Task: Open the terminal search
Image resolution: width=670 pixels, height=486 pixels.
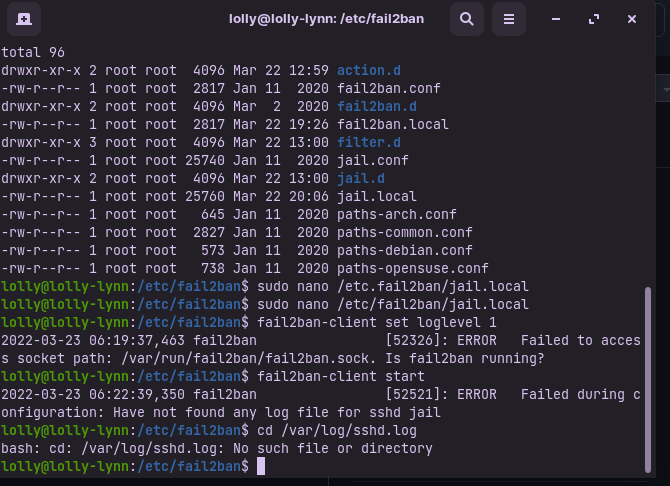Action: coord(467,19)
